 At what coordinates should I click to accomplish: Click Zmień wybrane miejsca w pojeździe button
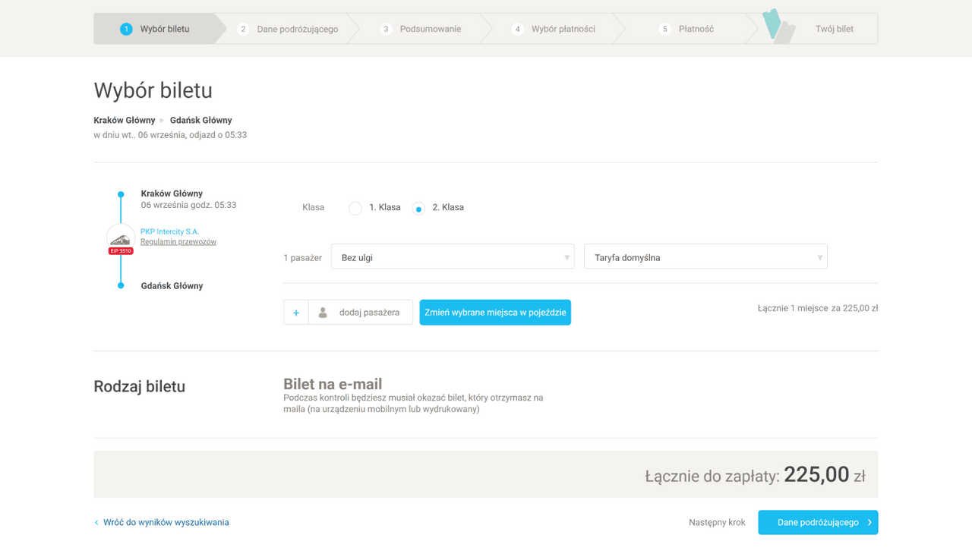[x=495, y=313]
